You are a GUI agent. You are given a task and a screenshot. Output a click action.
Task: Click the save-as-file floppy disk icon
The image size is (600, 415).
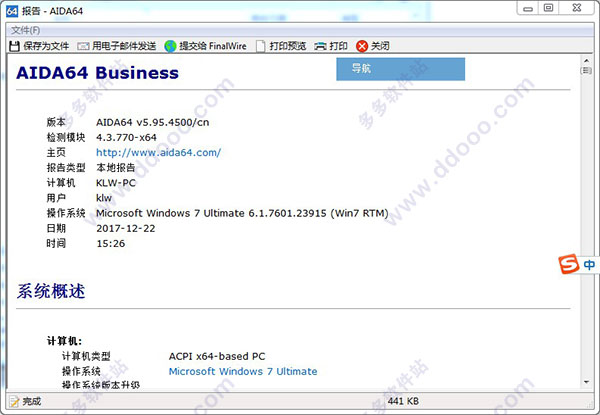point(14,46)
